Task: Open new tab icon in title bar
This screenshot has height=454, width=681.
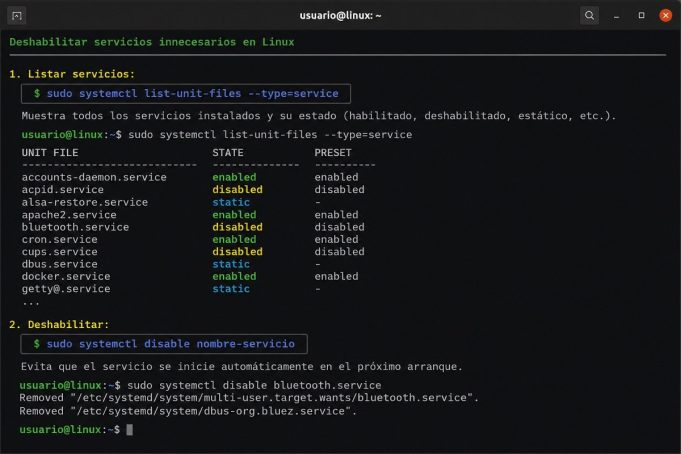Action: pos(17,16)
